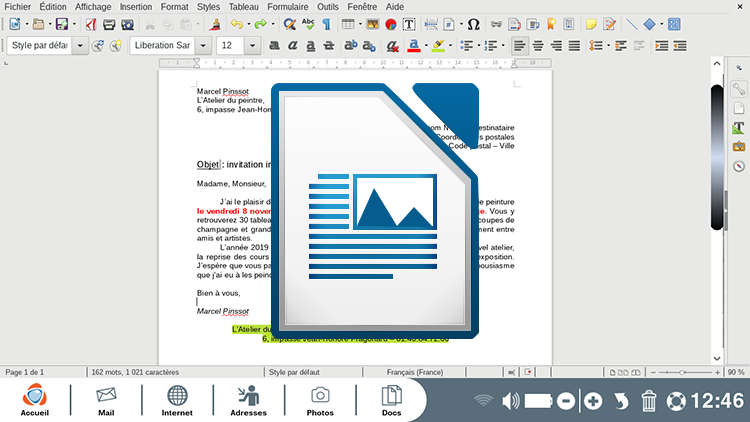
Task: Center the paragraph
Action: click(x=538, y=45)
